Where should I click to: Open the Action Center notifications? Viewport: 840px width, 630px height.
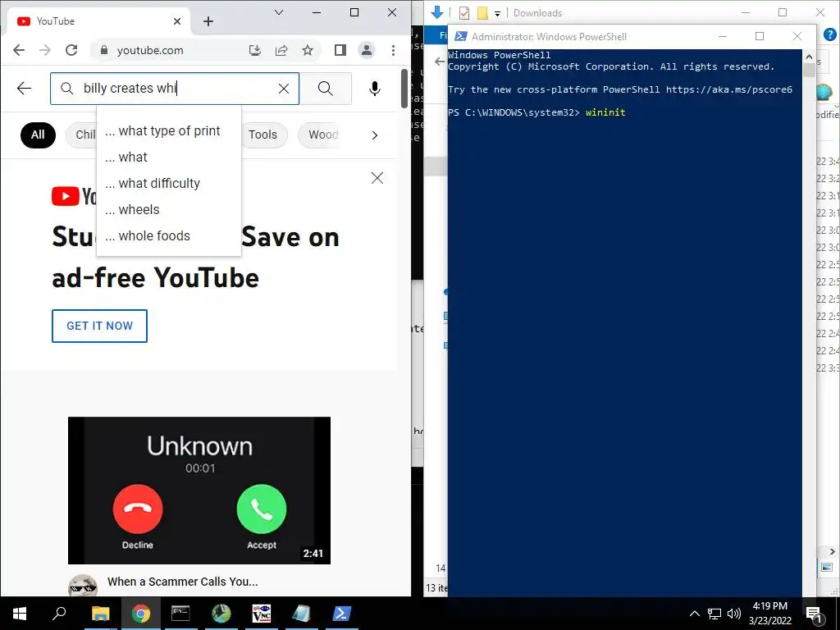(x=815, y=614)
